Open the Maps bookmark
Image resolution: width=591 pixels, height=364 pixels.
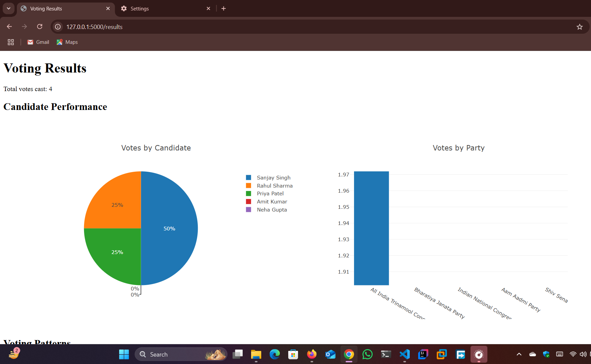67,42
